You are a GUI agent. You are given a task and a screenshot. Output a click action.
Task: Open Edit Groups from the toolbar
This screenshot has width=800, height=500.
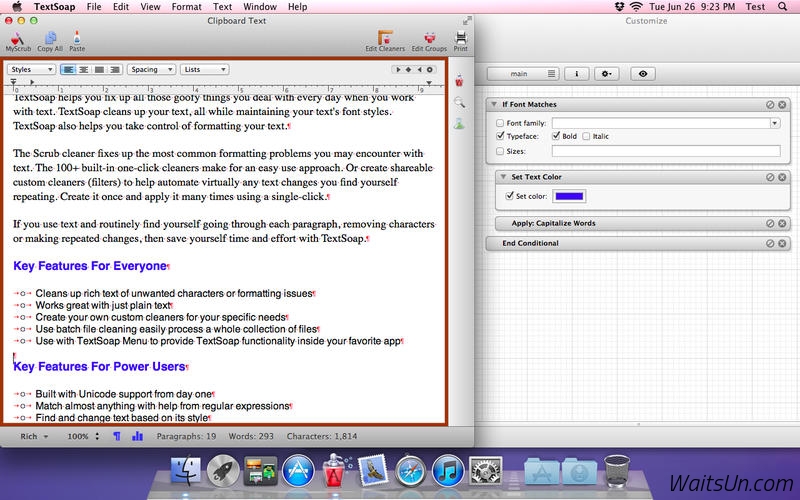pyautogui.click(x=429, y=41)
